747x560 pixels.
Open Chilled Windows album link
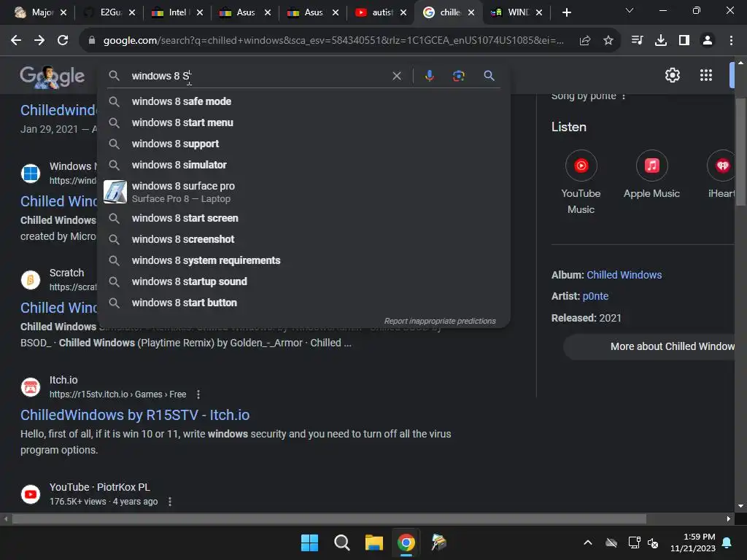624,275
